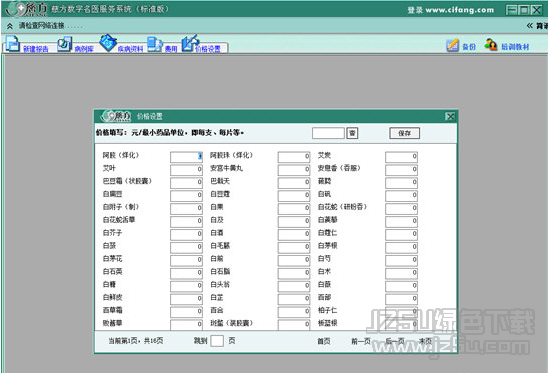548x373 pixels.
Task: Select price field for 白酒
Action: [x=294, y=234]
